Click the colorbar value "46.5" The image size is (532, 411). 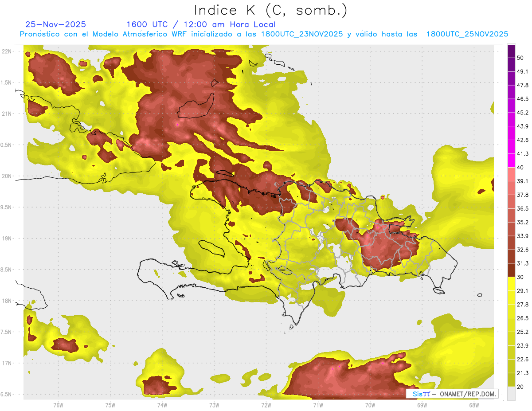coord(523,99)
